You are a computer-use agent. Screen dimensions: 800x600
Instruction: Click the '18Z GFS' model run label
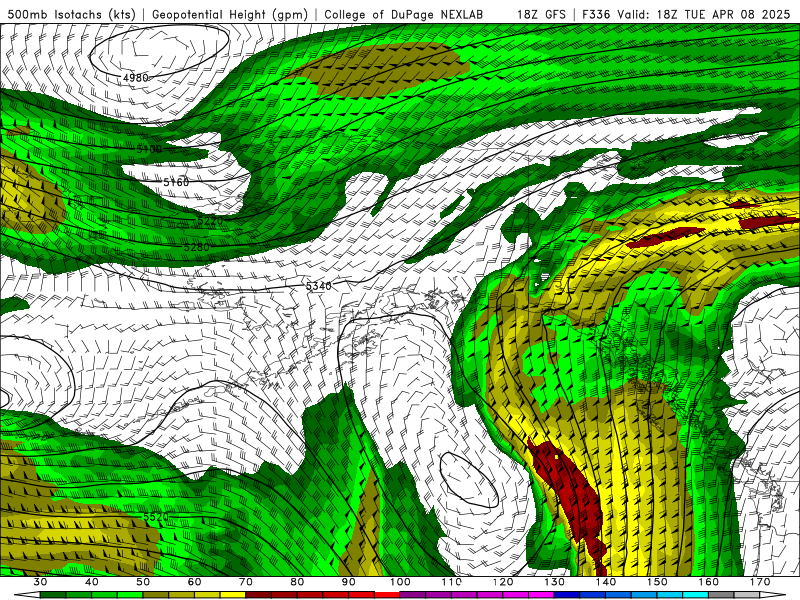click(541, 15)
